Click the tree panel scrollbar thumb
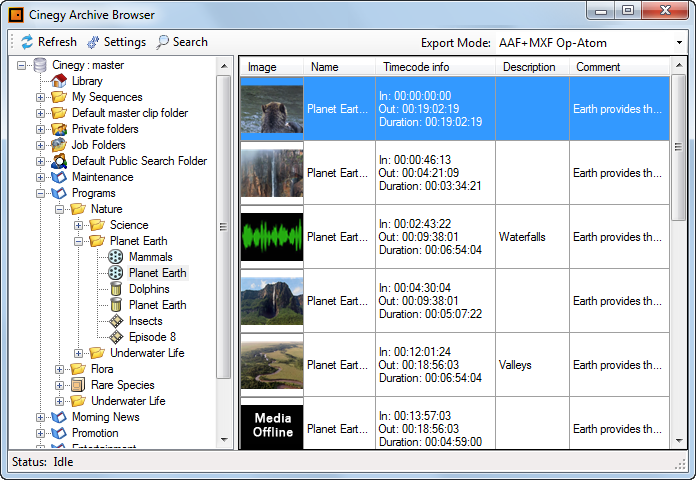The width and height of the screenshot is (696, 480). pyautogui.click(x=224, y=226)
